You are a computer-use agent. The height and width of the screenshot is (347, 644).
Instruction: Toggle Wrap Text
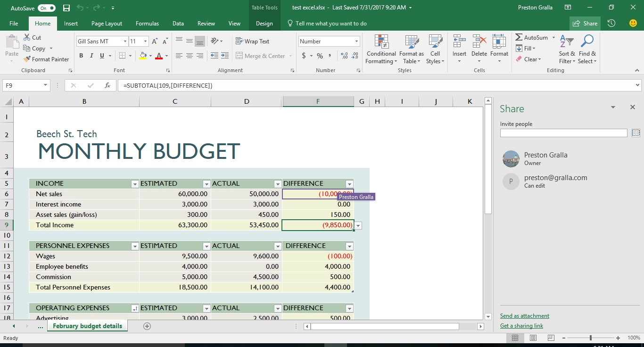point(252,41)
